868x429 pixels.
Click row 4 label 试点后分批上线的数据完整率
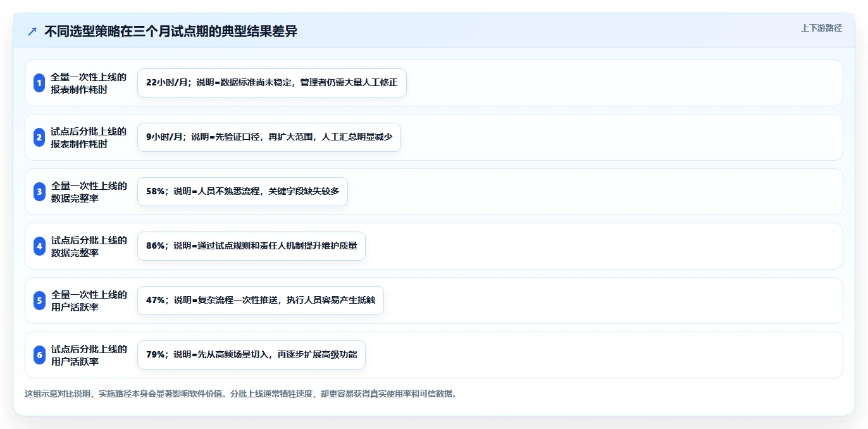pyautogui.click(x=89, y=246)
